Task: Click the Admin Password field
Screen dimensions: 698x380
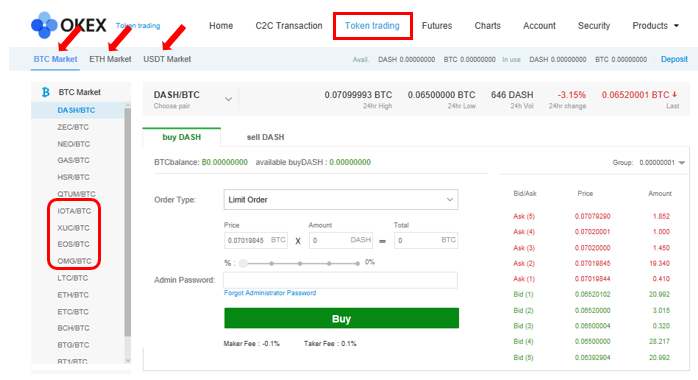Action: tap(341, 280)
